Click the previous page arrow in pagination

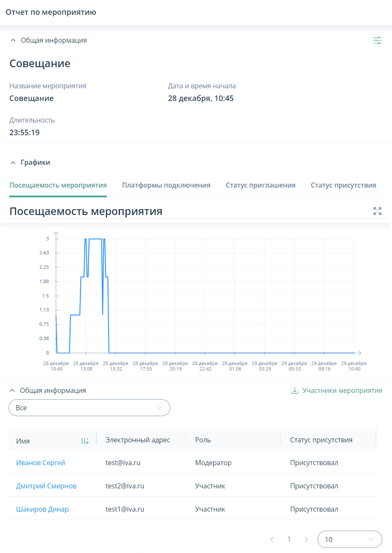pos(272,539)
